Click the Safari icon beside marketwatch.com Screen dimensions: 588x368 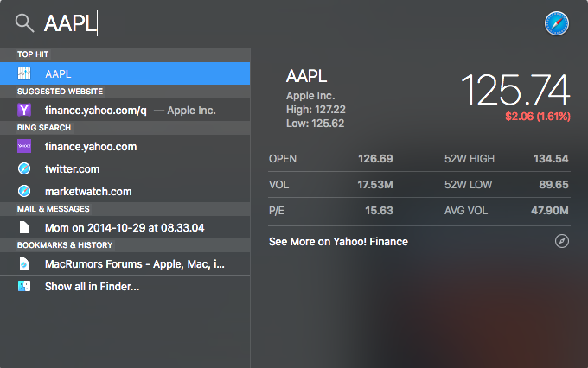24,191
